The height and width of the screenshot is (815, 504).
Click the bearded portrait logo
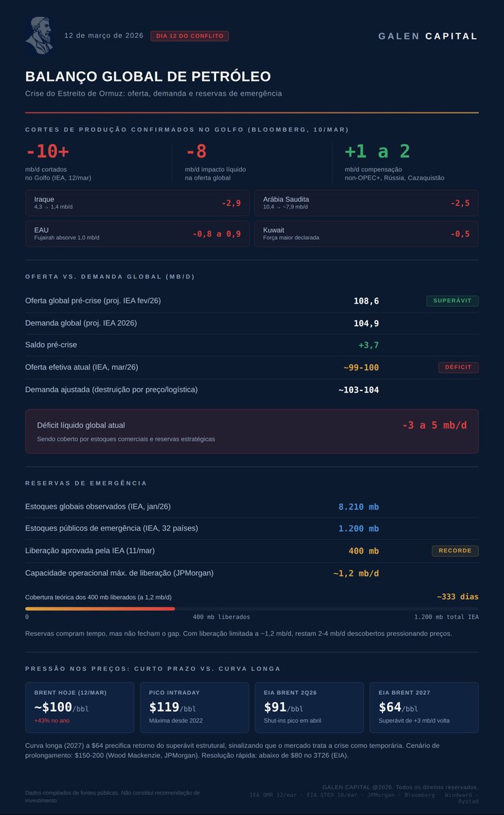point(39,36)
